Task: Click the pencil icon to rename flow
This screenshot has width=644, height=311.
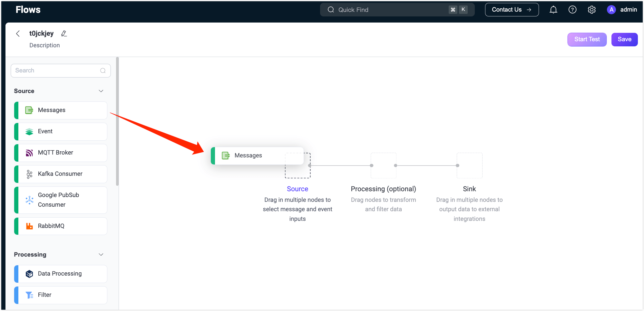Action: 64,33
